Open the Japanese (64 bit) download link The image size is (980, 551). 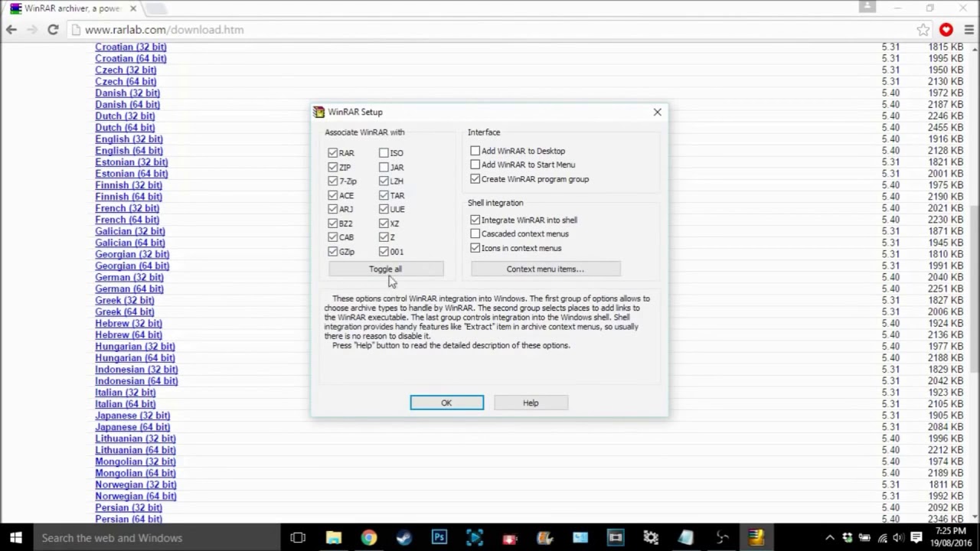132,427
